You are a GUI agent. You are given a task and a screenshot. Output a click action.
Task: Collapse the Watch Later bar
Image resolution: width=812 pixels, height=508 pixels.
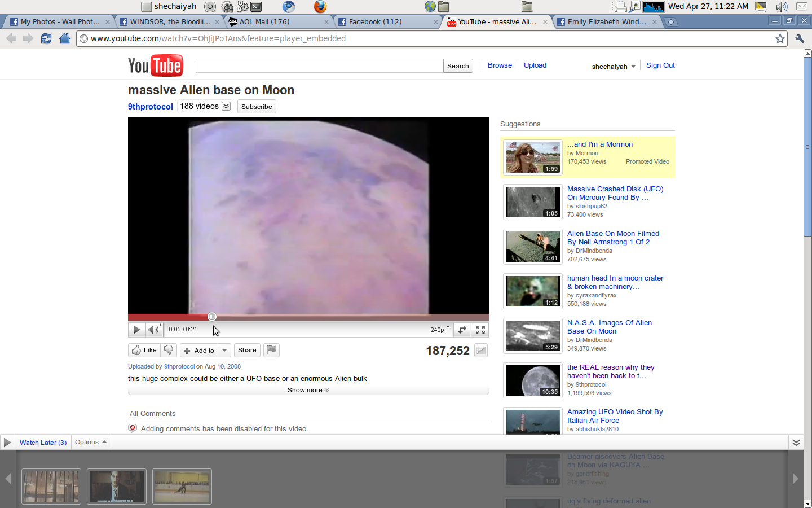tap(796, 443)
